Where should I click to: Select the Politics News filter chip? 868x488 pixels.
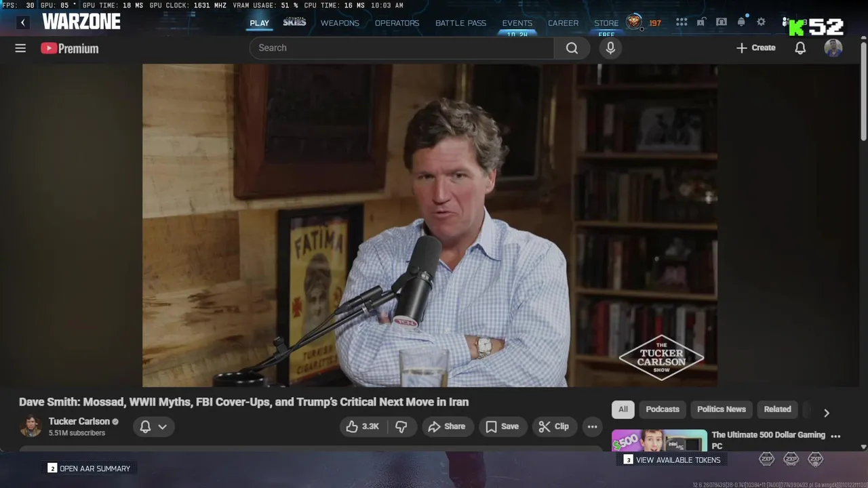[x=721, y=409]
